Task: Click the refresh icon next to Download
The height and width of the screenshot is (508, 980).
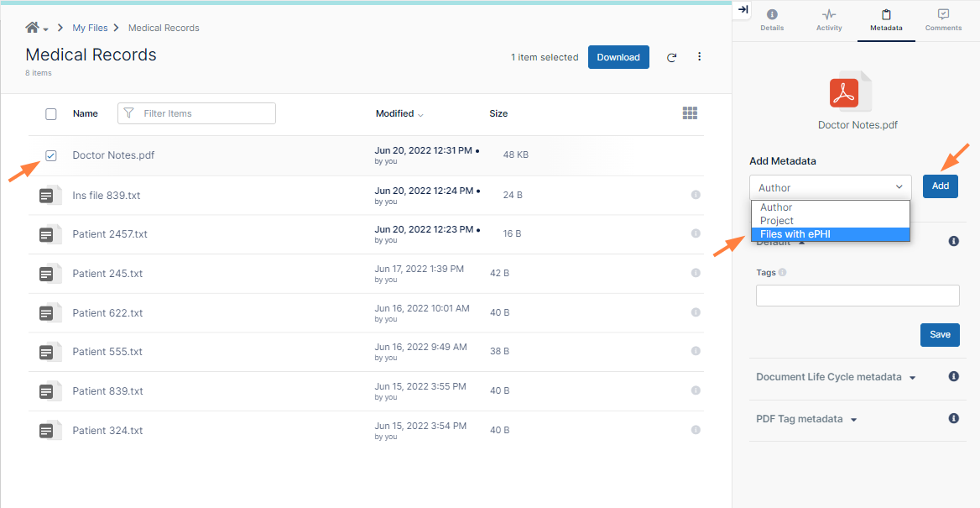Action: (x=671, y=58)
